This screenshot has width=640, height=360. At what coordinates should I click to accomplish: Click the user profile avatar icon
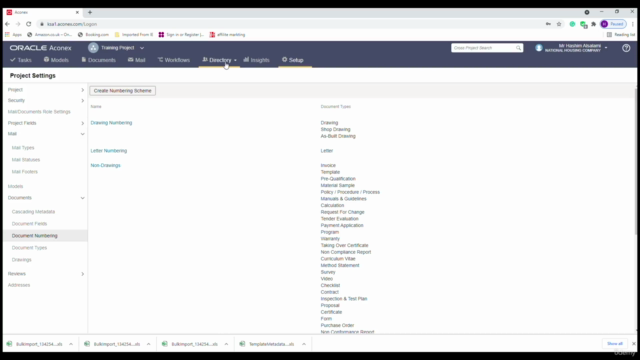pyautogui.click(x=539, y=48)
